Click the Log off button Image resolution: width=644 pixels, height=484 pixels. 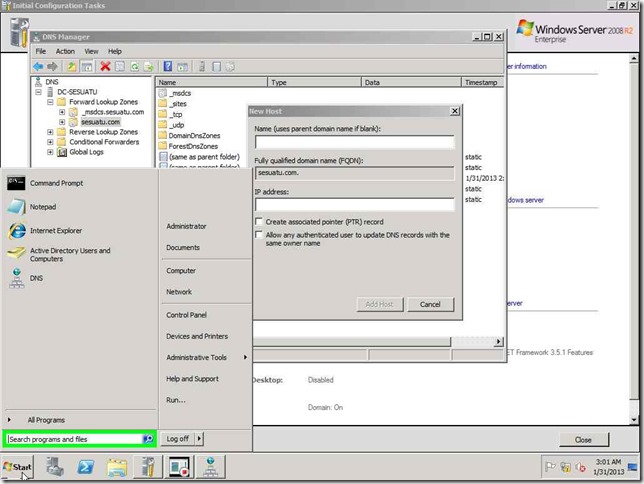click(x=177, y=438)
